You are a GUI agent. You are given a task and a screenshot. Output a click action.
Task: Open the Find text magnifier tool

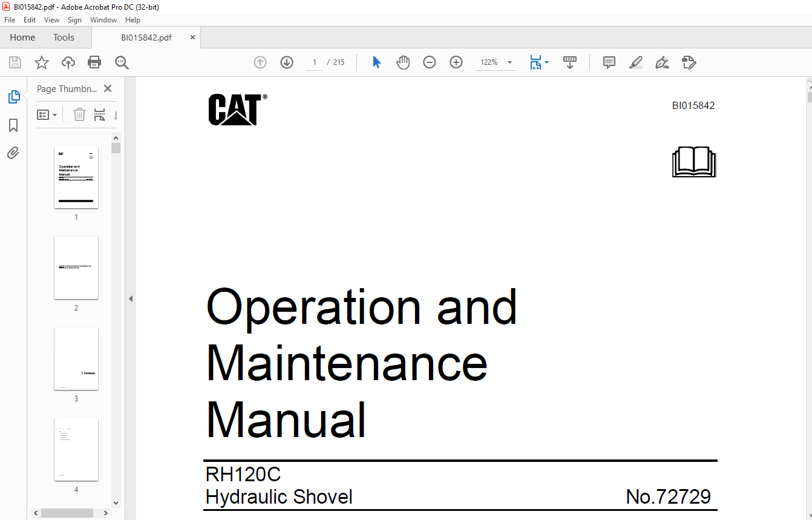point(122,62)
